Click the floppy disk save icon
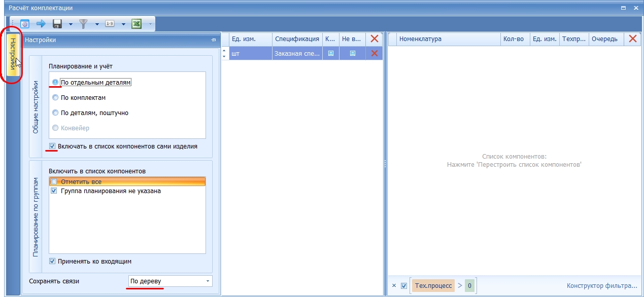 point(57,24)
